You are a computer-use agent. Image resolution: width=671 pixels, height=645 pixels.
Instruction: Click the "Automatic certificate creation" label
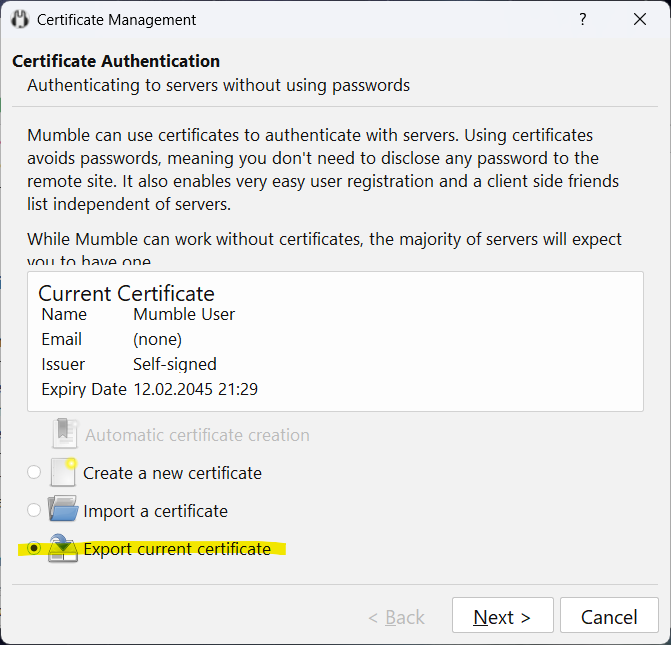[x=197, y=435]
